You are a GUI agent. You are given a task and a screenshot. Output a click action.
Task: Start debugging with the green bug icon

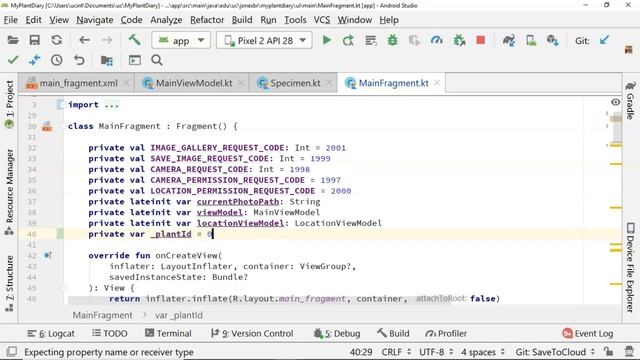coord(393,40)
